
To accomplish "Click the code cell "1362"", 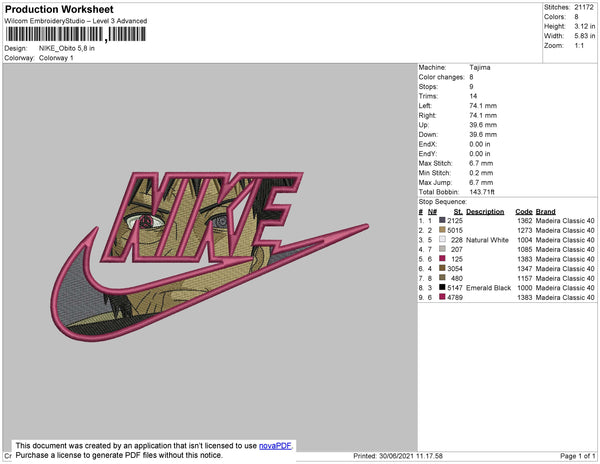I will click(524, 221).
